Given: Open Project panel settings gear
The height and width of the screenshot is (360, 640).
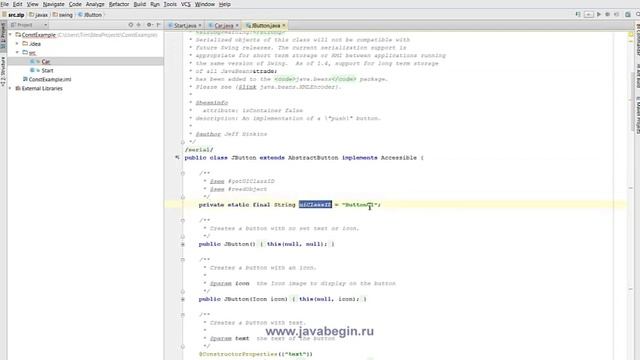Looking at the screenshot, I should [x=149, y=25].
